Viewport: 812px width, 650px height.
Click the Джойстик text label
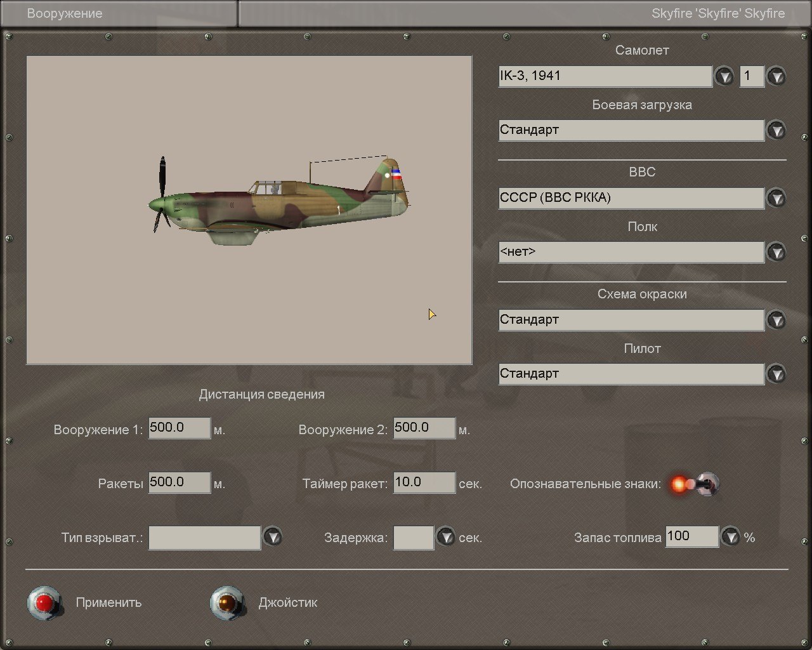[x=287, y=602]
